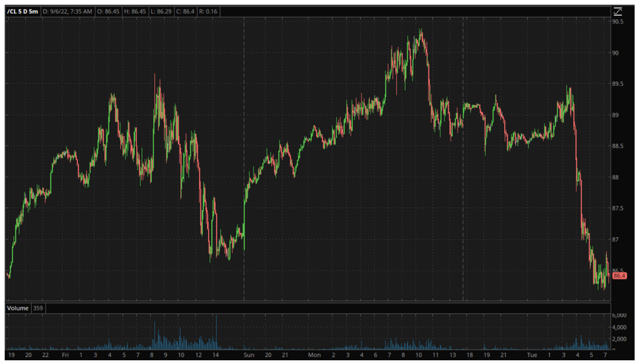Viewport: 640px width, 364px height.
Task: Click the Mon label on time axis
Action: pos(314,355)
